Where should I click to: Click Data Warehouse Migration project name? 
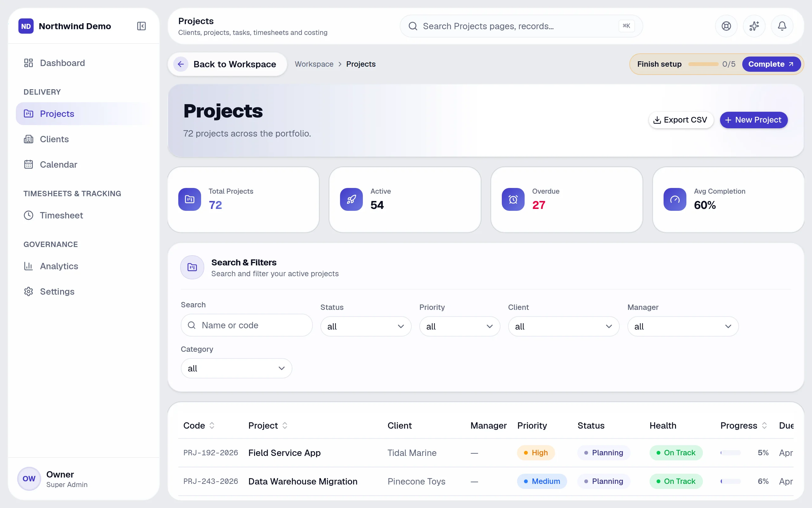click(303, 481)
